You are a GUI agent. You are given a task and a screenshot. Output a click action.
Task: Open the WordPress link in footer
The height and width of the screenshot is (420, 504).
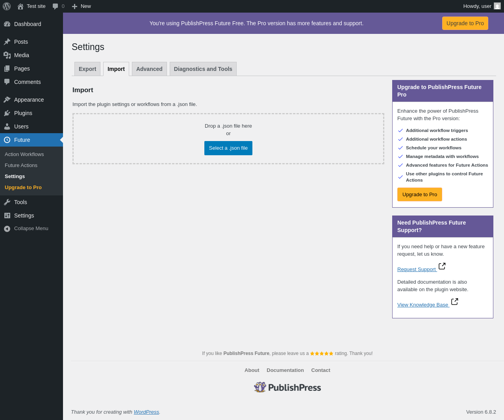pyautogui.click(x=146, y=412)
